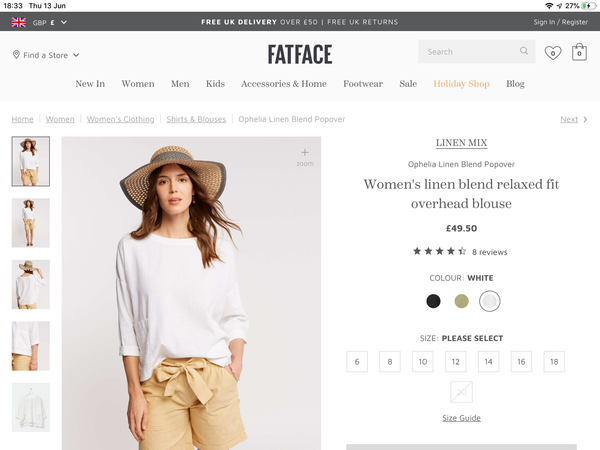Viewport: 600px width, 450px height.
Task: Go to the FatFace homepage logo
Action: [x=300, y=54]
